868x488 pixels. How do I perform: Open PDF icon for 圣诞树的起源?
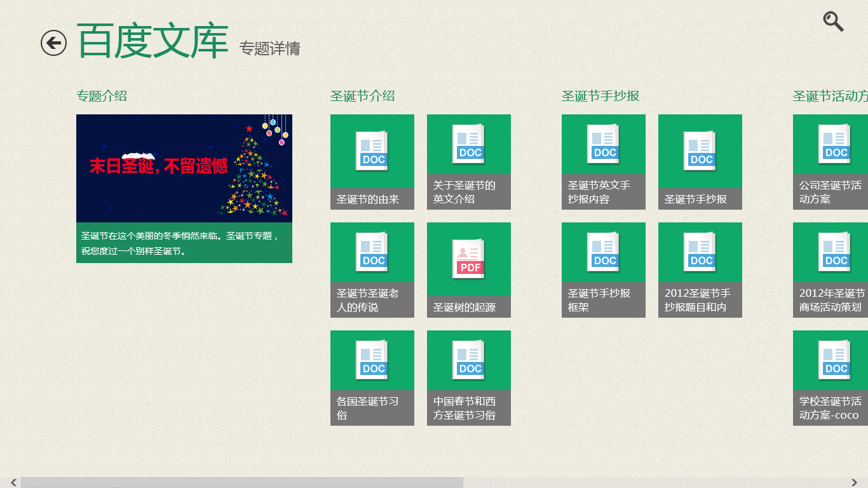pyautogui.click(x=468, y=259)
